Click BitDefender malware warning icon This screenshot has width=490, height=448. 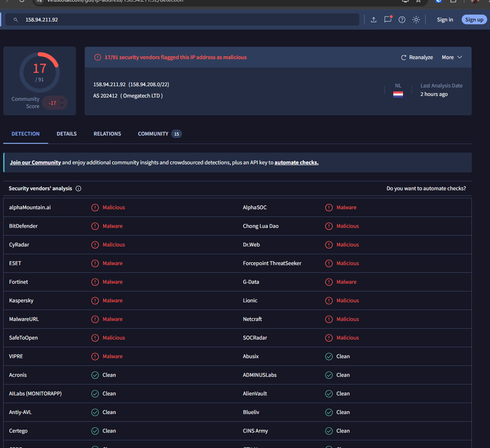coord(95,226)
